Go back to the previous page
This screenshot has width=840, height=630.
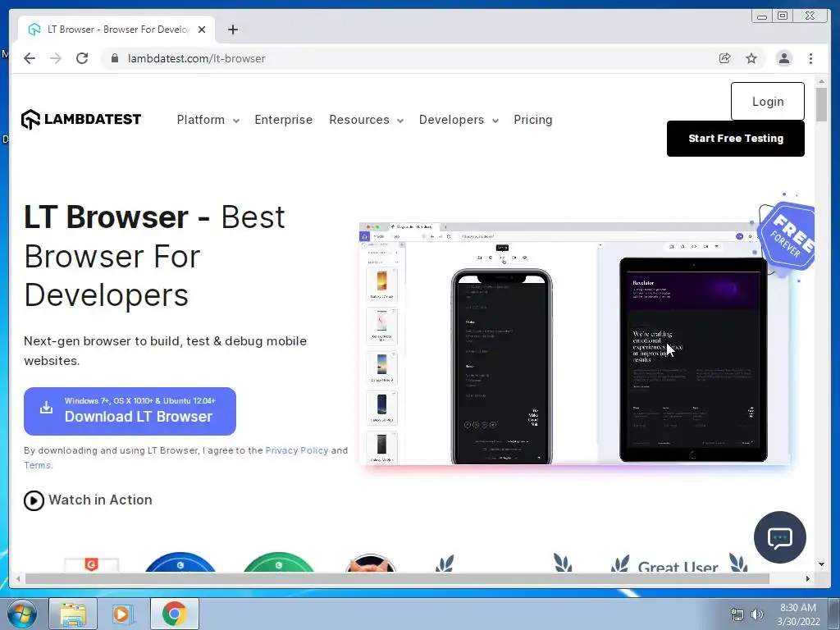pos(30,58)
